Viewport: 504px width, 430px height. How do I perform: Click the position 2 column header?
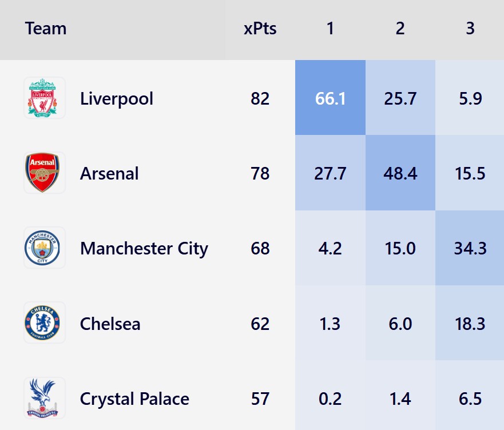click(400, 29)
